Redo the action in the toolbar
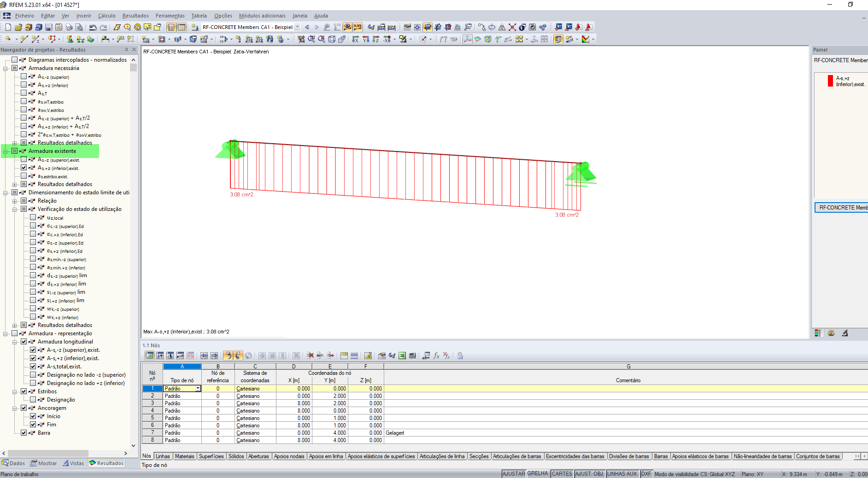 [x=103, y=27]
